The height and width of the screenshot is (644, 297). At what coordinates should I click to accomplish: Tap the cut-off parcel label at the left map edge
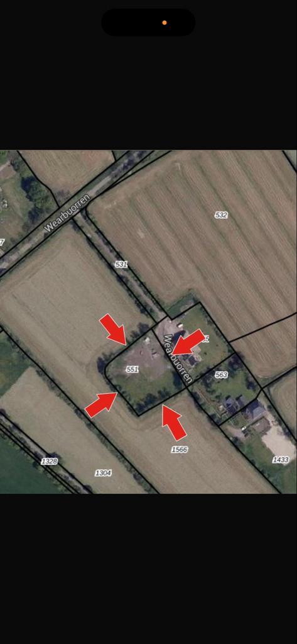point(2,242)
